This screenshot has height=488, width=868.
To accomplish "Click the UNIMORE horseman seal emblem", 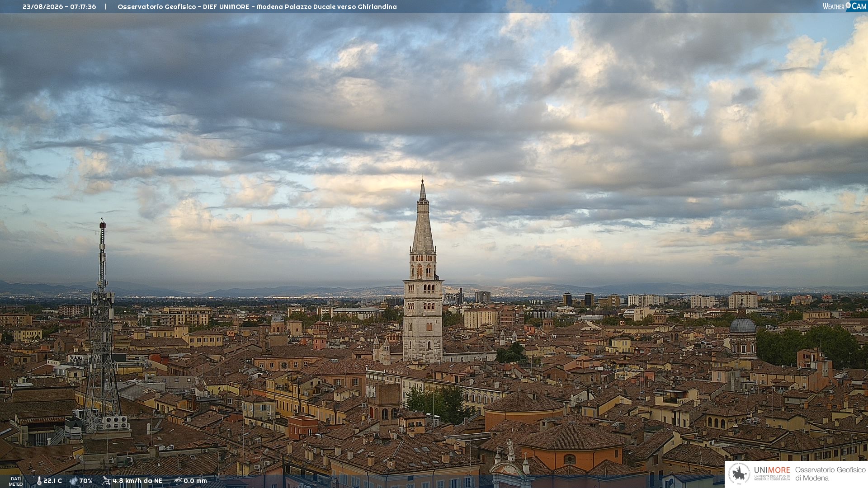I will (739, 474).
